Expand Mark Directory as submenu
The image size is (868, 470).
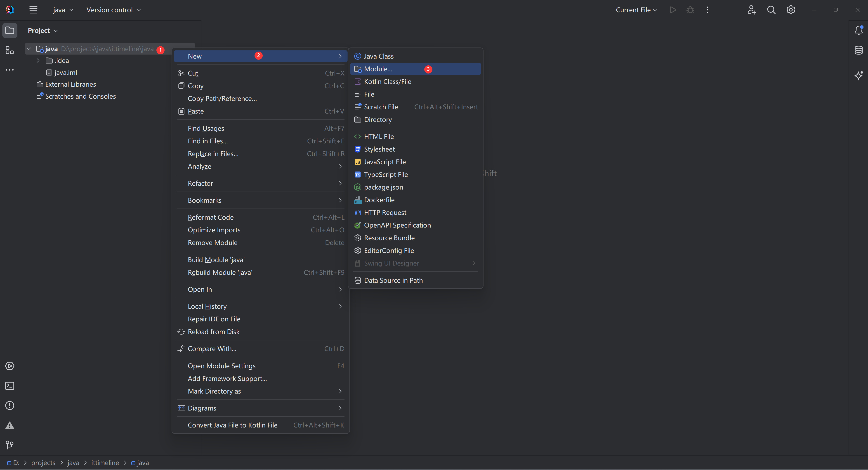pyautogui.click(x=260, y=391)
